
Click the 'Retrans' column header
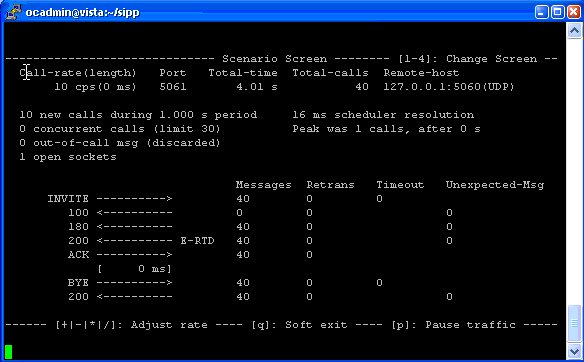pyautogui.click(x=330, y=185)
